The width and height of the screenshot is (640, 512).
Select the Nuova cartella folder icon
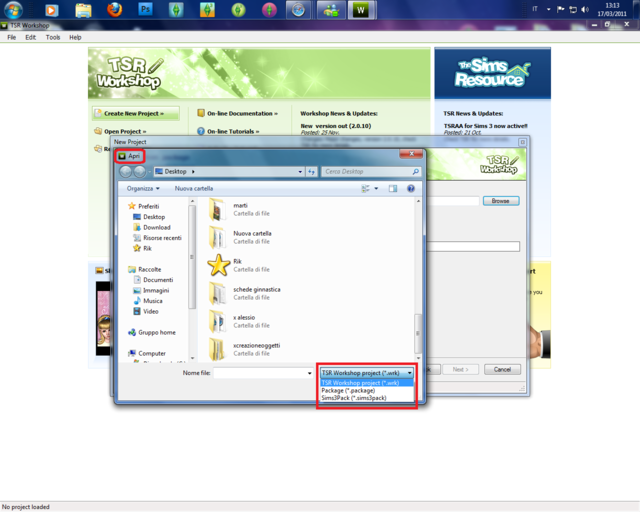pyautogui.click(x=217, y=237)
